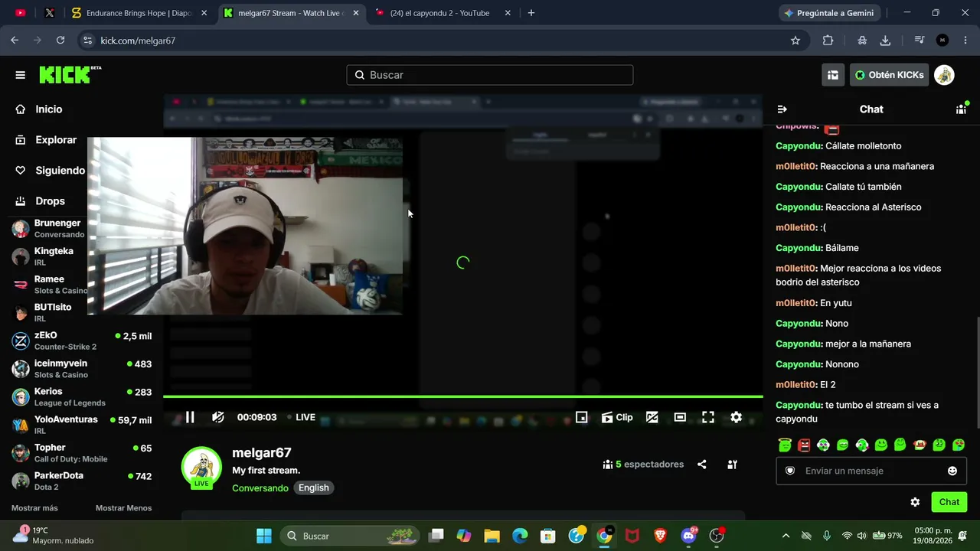Focus the Buscar search field on Kick
The image size is (980, 551).
490,75
